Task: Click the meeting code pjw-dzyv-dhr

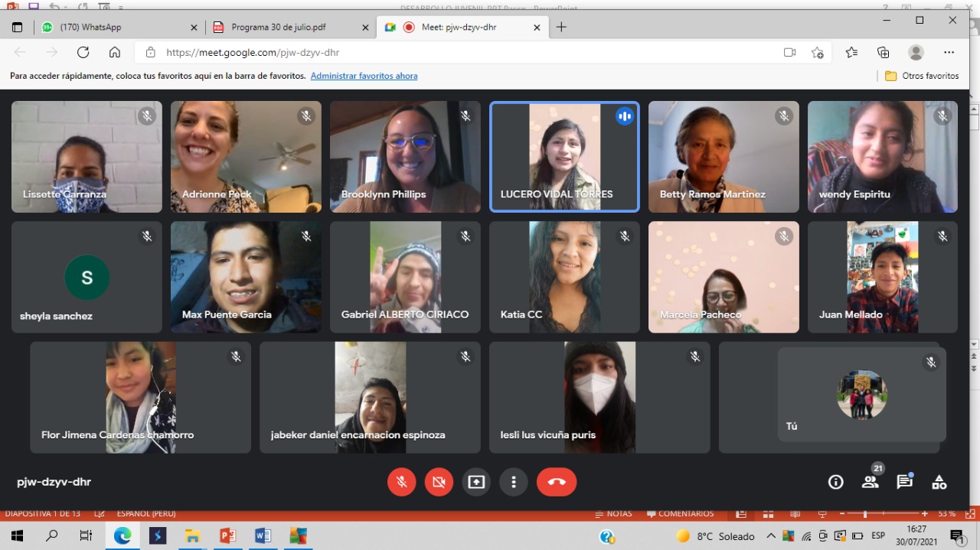Action: tap(54, 482)
